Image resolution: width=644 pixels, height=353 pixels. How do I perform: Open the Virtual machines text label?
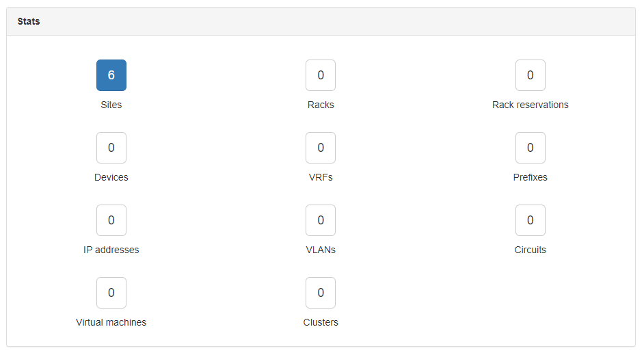pos(111,323)
